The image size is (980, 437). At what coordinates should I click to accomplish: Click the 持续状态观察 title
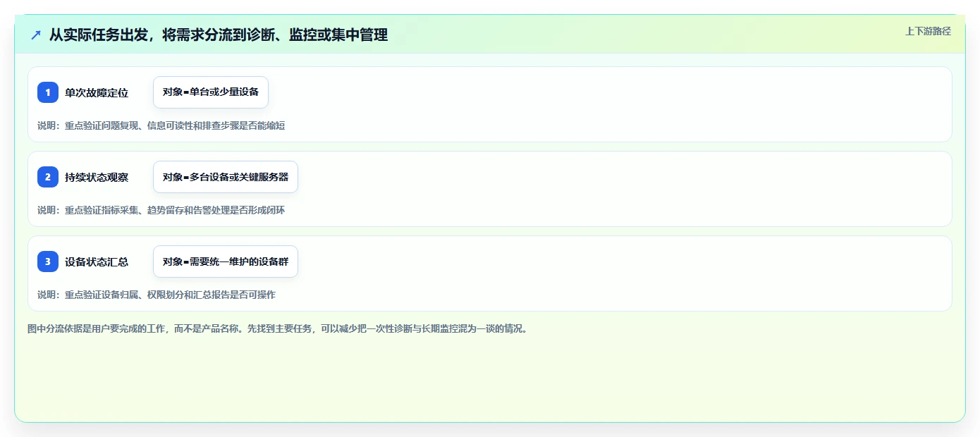tap(97, 177)
